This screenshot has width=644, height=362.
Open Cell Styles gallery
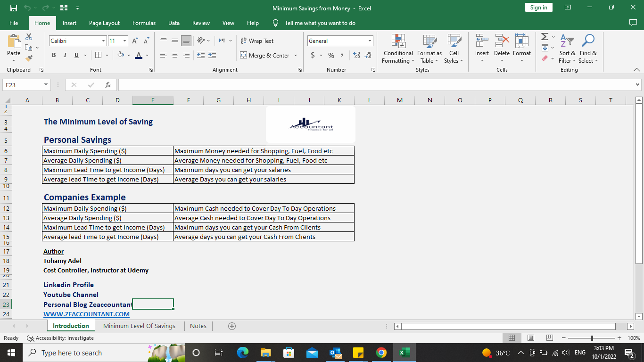454,49
